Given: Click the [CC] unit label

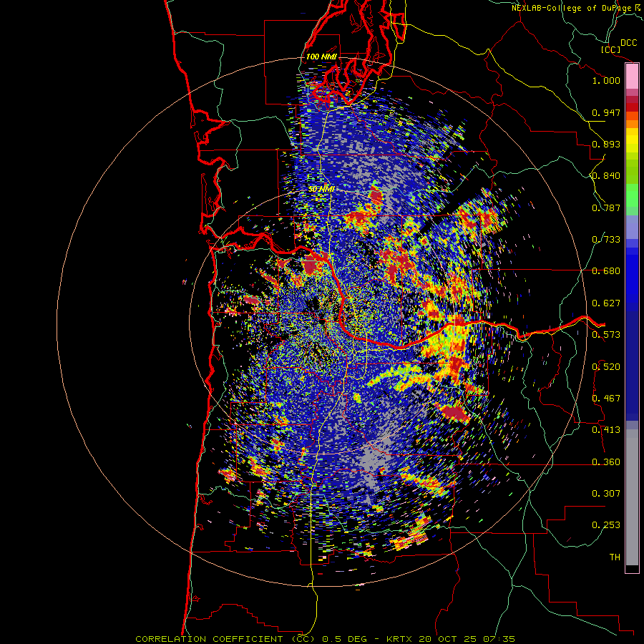Looking at the screenshot, I should 611,49.
